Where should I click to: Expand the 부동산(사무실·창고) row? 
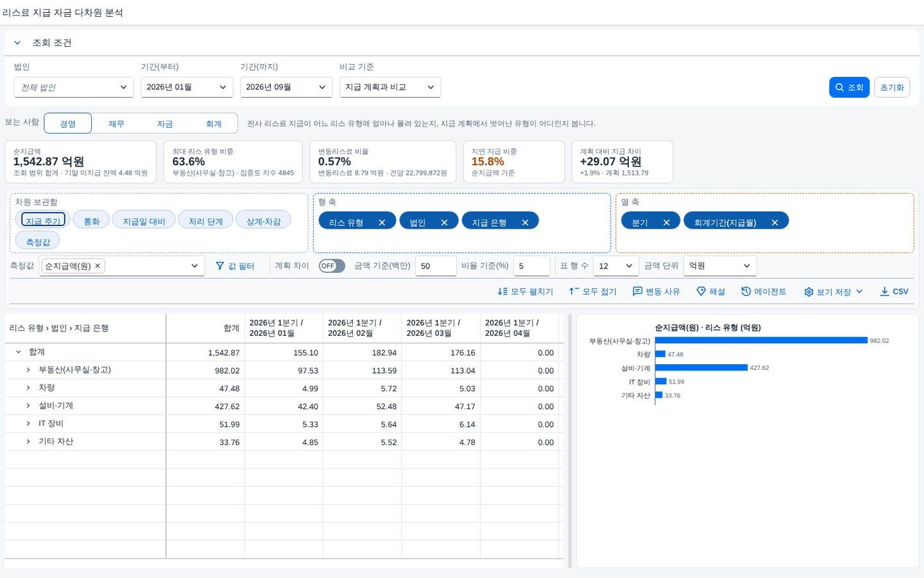coord(28,370)
